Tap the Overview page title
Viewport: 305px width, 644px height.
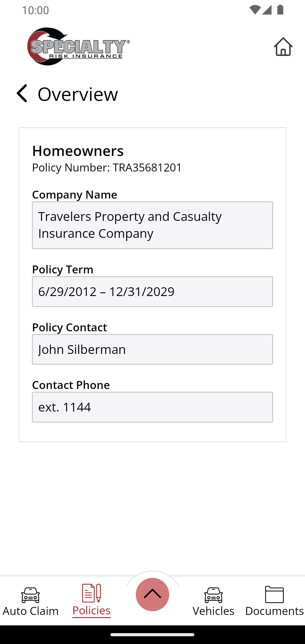tap(78, 94)
